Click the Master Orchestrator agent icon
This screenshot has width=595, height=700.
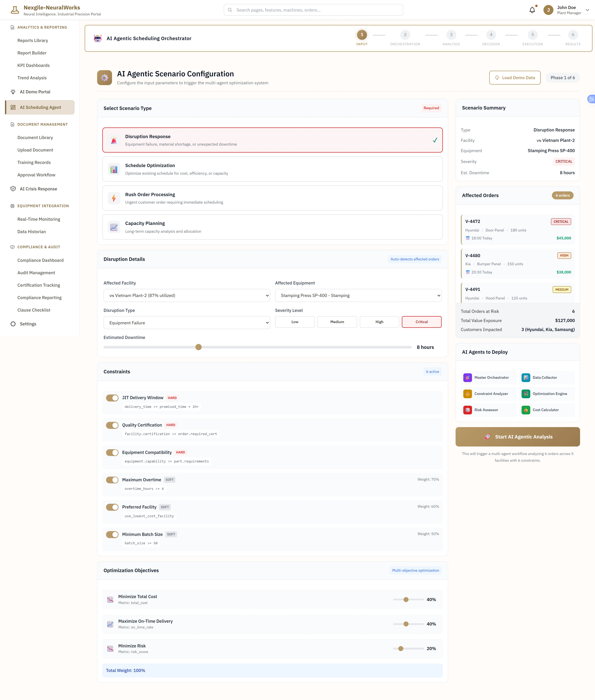pyautogui.click(x=468, y=378)
